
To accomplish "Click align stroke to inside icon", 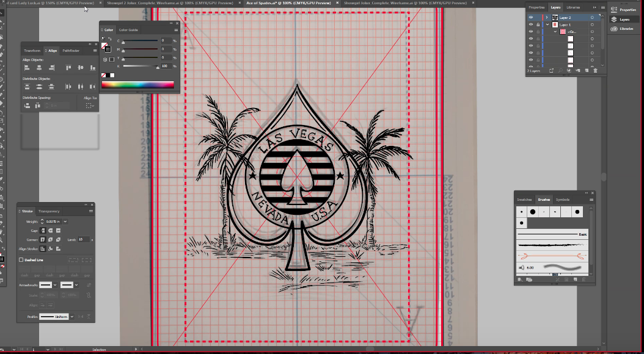I will (51, 248).
